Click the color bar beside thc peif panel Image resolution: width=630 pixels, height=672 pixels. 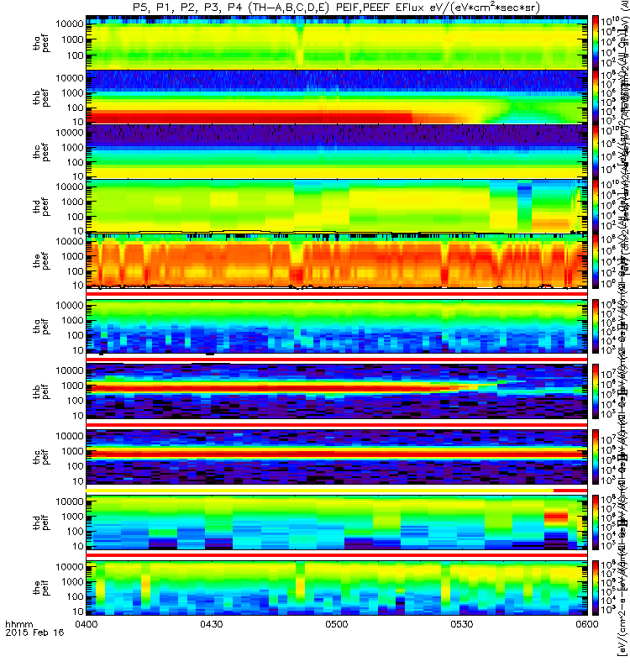596,457
